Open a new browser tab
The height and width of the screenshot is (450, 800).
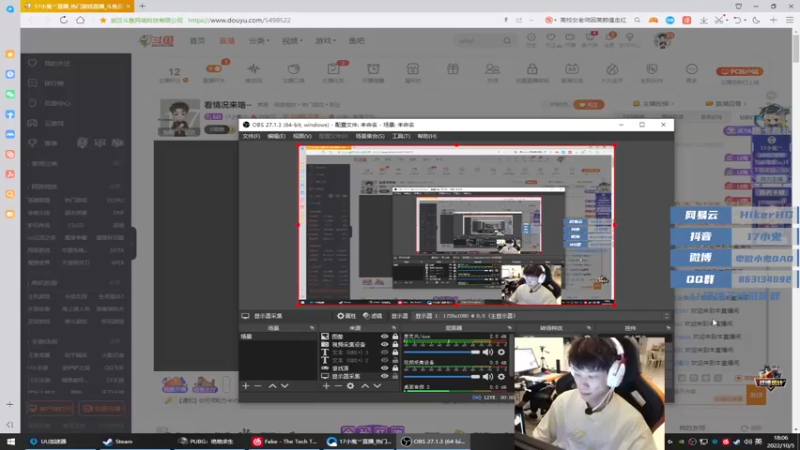coord(142,6)
